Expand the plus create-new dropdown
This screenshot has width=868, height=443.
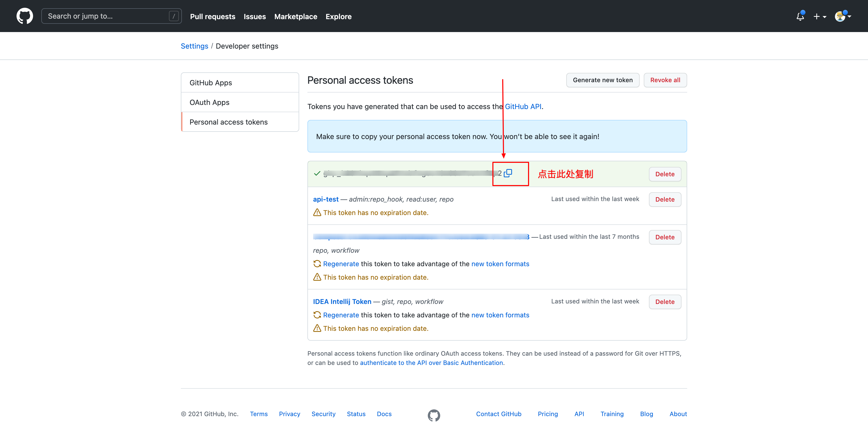click(x=819, y=17)
